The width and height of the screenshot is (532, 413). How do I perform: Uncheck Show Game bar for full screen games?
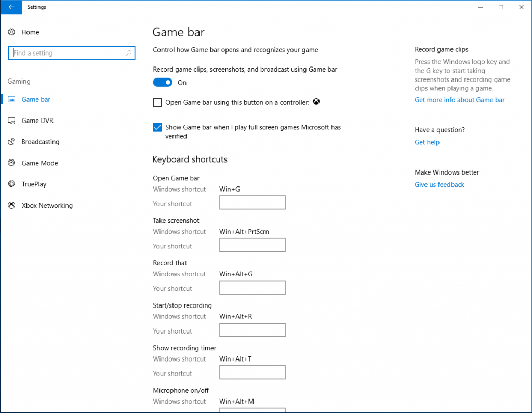(157, 127)
